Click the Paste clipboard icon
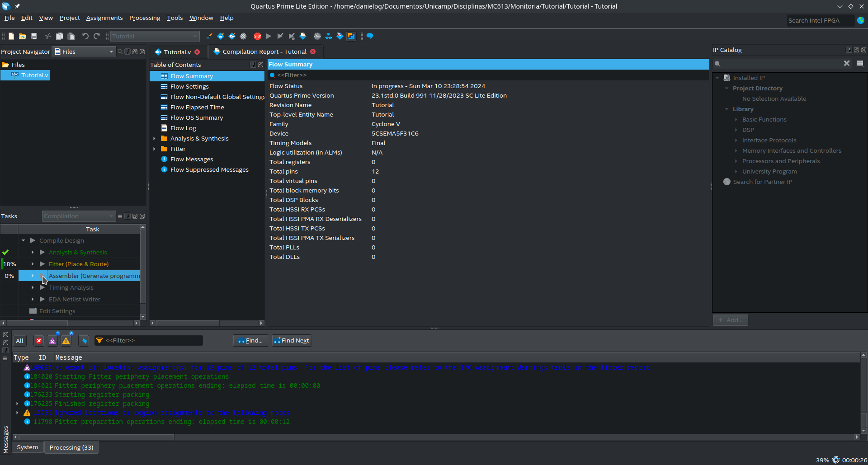 [71, 36]
